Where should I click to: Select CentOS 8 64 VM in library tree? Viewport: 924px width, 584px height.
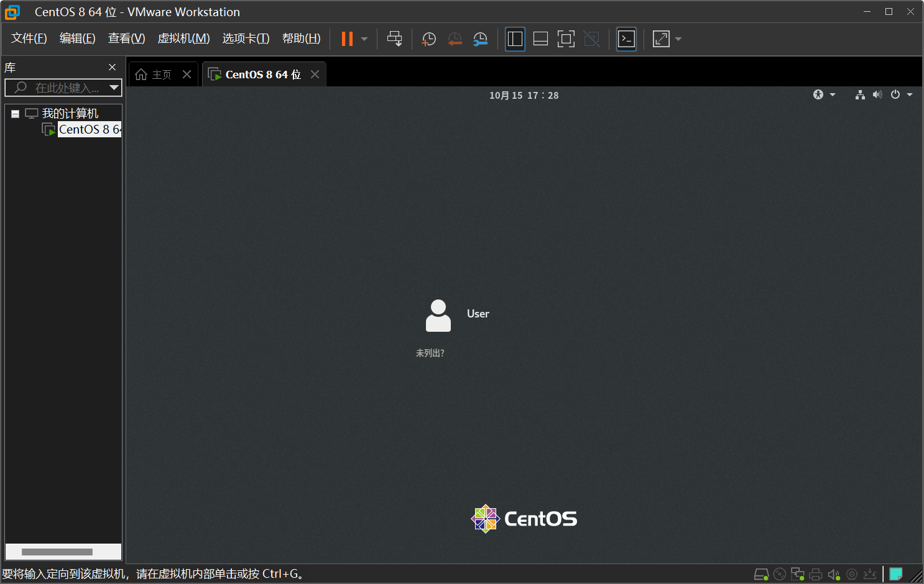point(90,129)
